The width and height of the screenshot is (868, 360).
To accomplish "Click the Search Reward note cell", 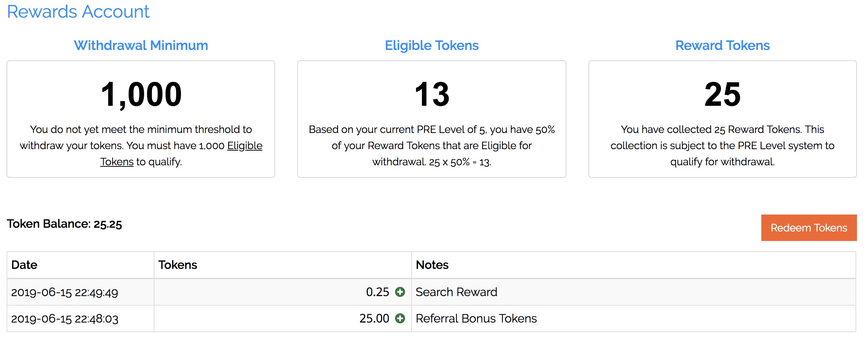I will point(634,292).
